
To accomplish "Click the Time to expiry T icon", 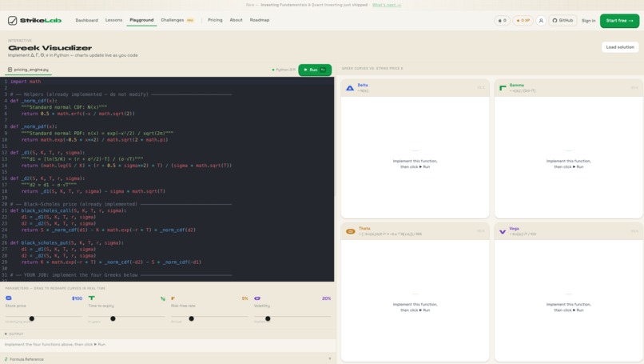I will (x=92, y=298).
